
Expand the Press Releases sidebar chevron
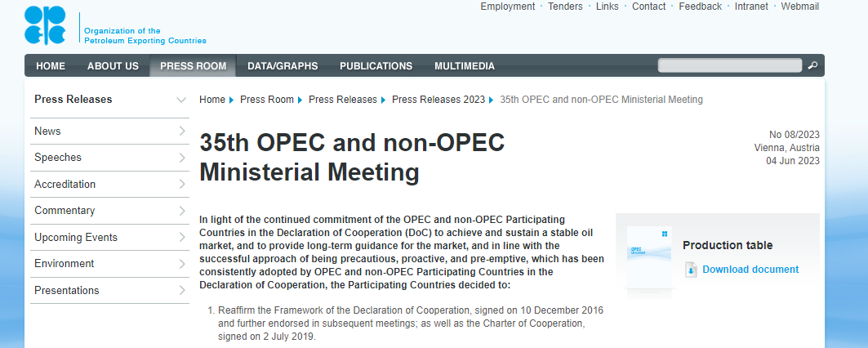pos(181,100)
